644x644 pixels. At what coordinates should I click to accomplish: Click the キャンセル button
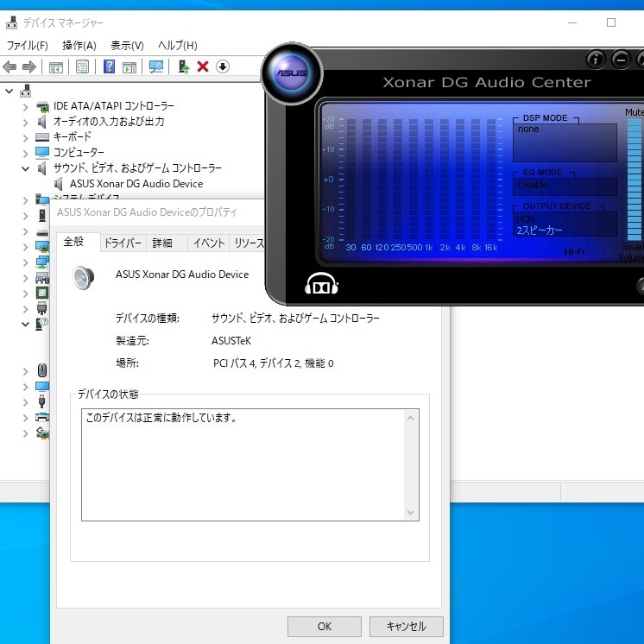click(407, 627)
